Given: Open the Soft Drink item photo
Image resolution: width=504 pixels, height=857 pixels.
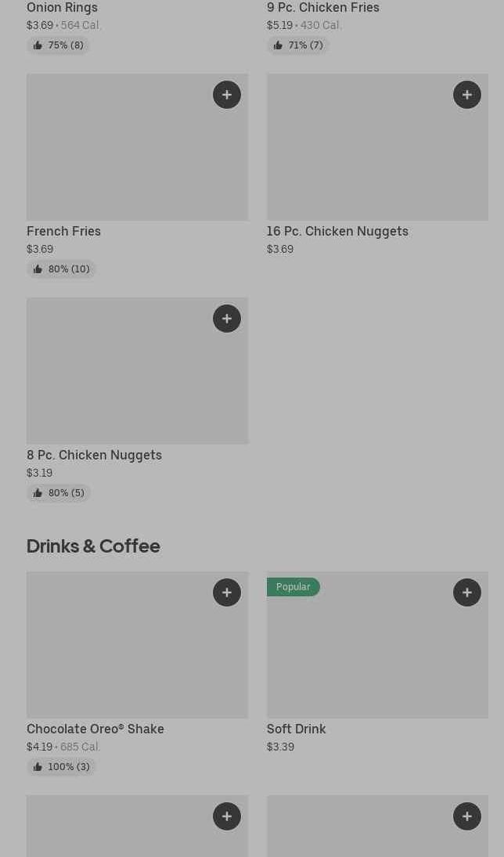Looking at the screenshot, I should pos(377,657).
